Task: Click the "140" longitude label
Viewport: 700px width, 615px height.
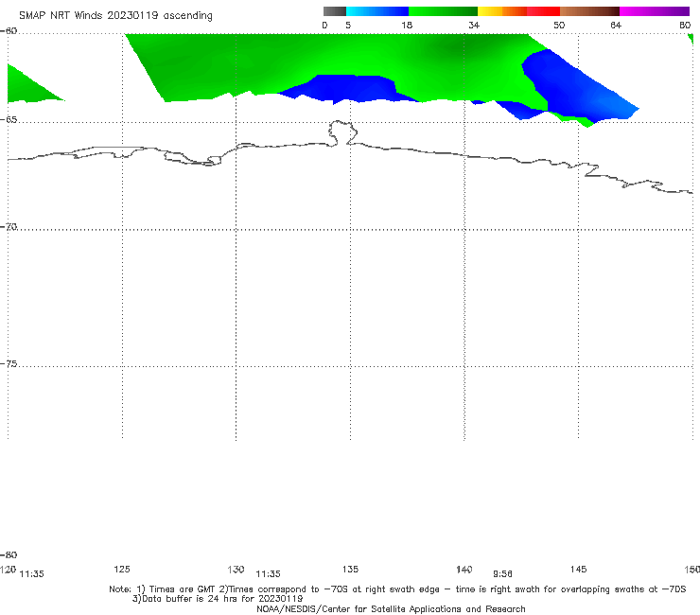Action: [x=464, y=570]
